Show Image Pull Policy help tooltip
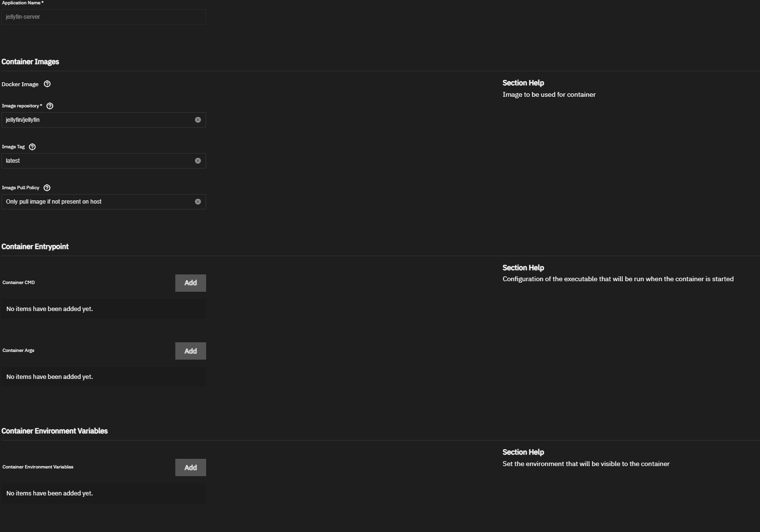The height and width of the screenshot is (532, 760). tap(47, 188)
